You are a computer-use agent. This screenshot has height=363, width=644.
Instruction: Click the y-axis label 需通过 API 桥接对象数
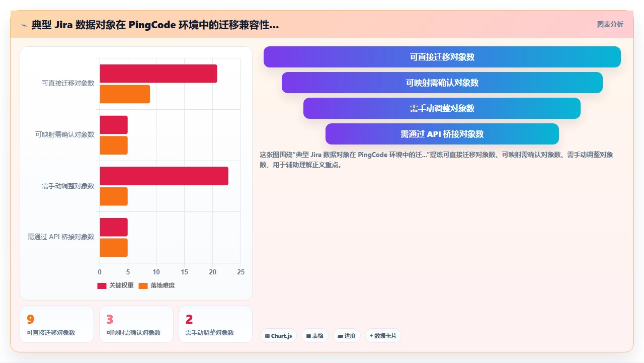tap(61, 237)
